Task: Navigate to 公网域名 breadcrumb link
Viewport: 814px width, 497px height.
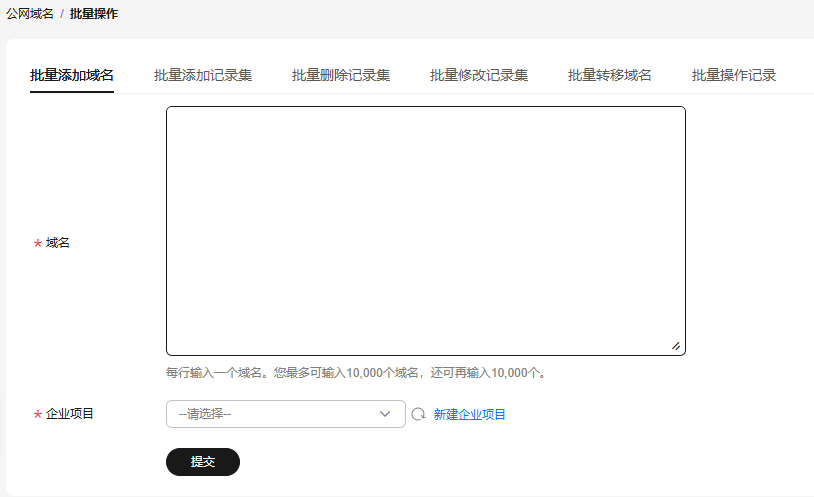Action: tap(30, 14)
